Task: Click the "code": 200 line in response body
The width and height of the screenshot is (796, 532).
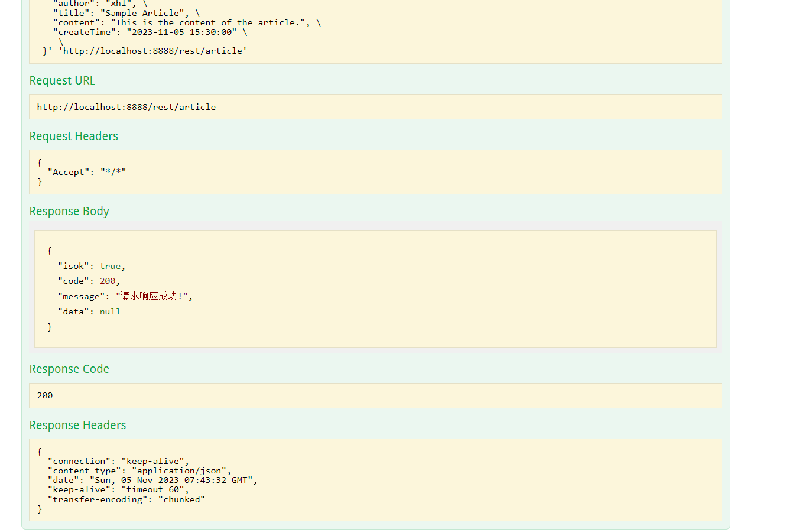Action: (89, 281)
